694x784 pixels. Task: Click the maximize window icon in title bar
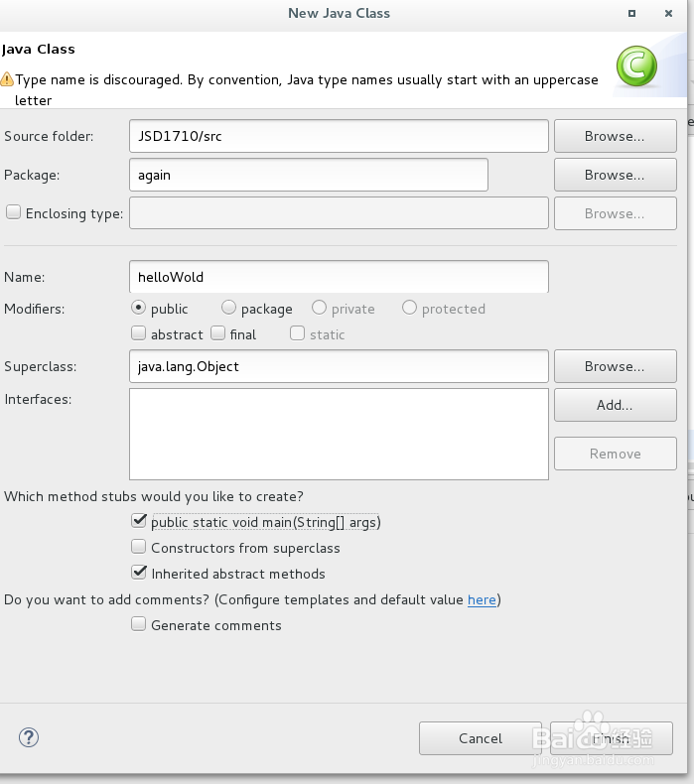tap(632, 14)
